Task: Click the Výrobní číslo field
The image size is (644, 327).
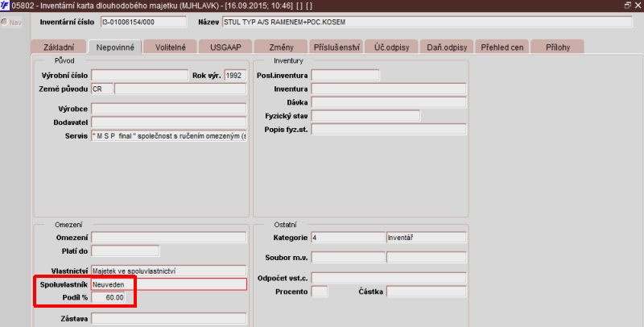Action: point(139,75)
